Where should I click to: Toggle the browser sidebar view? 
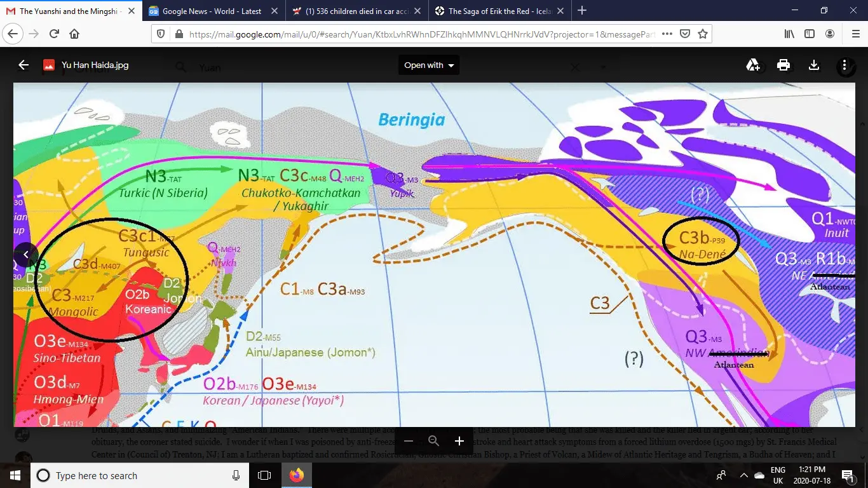tap(809, 34)
